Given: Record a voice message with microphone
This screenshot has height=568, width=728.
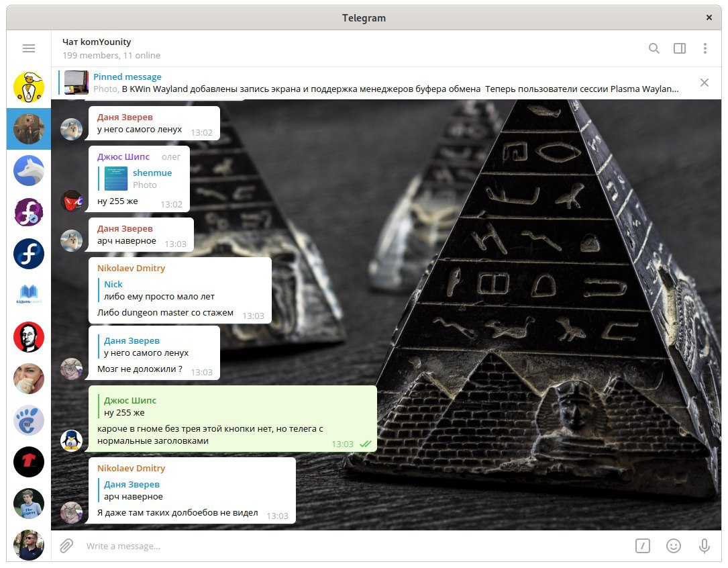Looking at the screenshot, I should (705, 546).
